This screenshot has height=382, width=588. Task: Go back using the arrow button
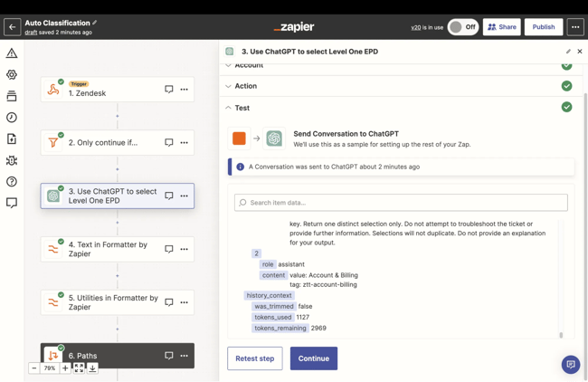tap(12, 27)
